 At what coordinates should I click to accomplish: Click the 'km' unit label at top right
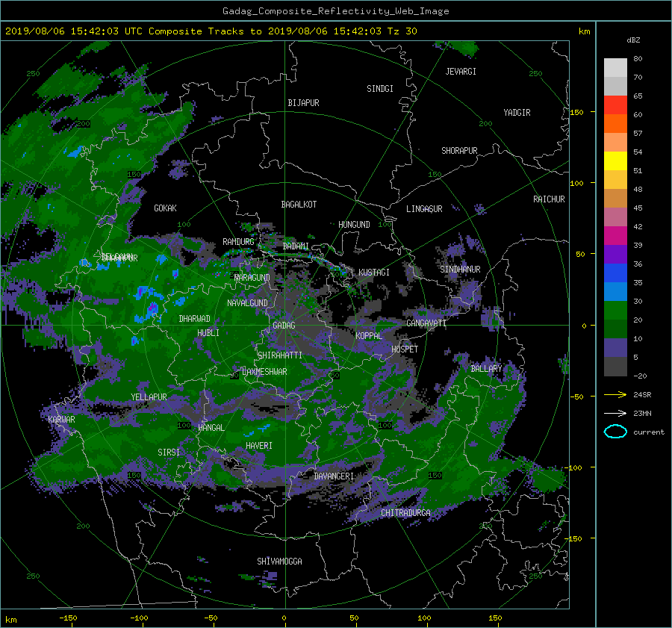(584, 31)
